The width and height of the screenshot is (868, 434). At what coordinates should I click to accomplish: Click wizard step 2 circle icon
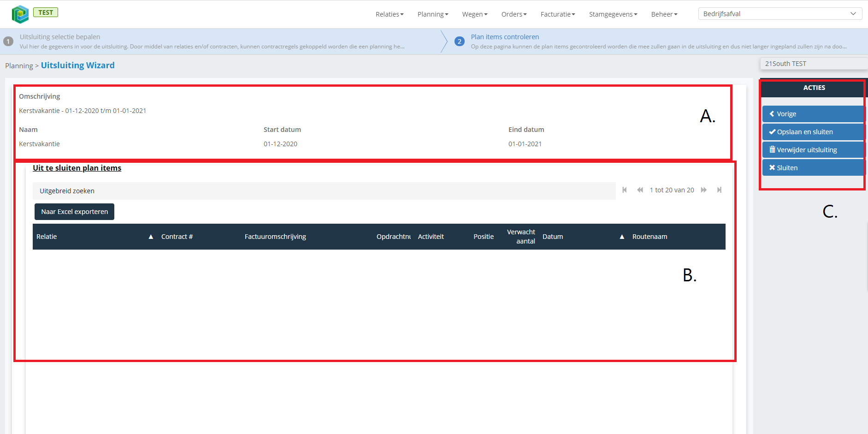click(459, 42)
